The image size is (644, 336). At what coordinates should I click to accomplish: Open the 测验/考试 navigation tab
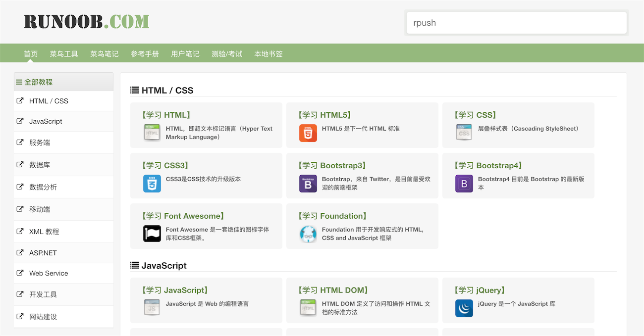[x=227, y=54]
